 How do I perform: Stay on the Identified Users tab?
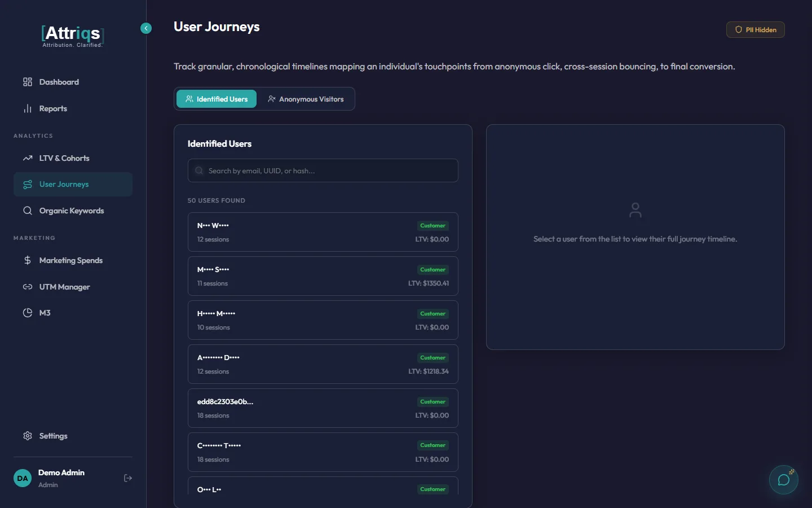pyautogui.click(x=216, y=99)
